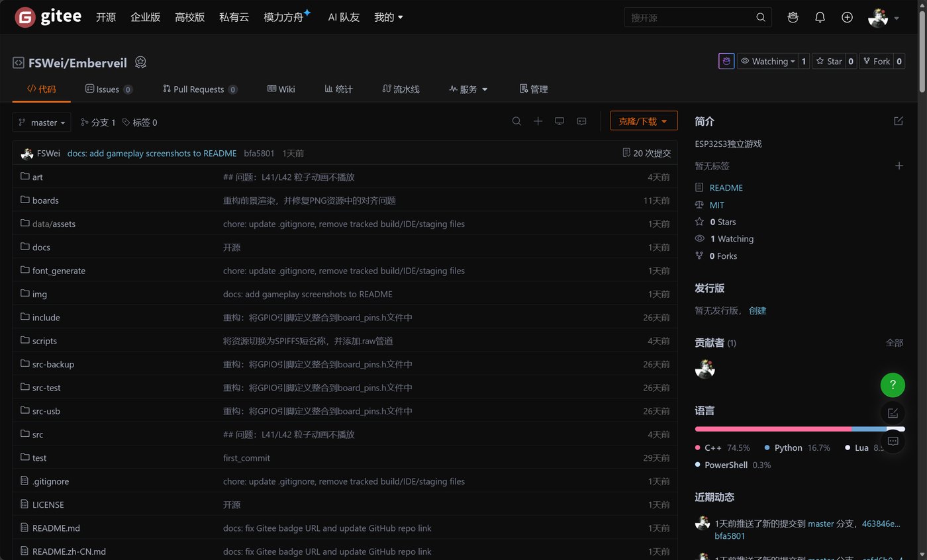The image size is (927, 560).
Task: Open the 流水线 tab
Action: tap(401, 89)
